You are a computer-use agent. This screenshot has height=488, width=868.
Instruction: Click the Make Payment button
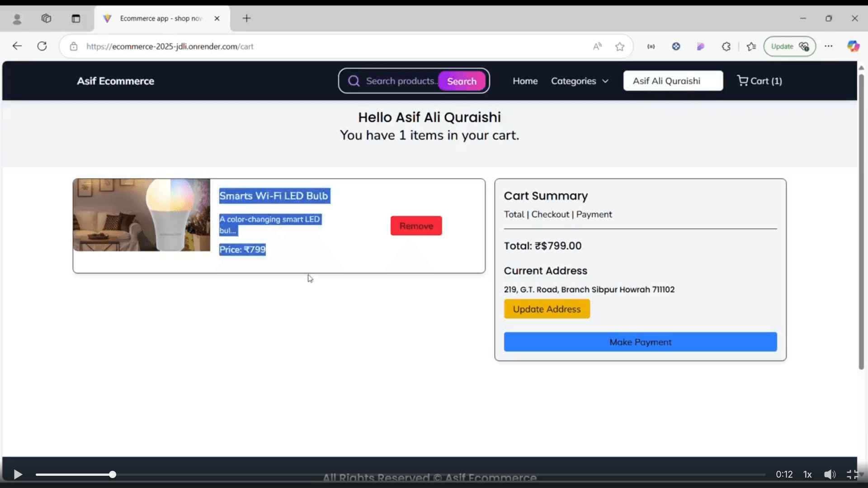pos(640,342)
